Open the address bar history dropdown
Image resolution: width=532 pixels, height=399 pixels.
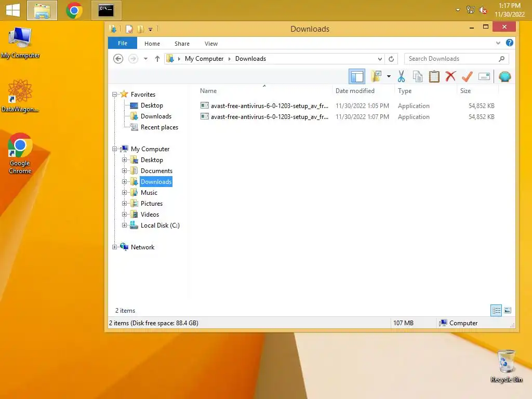coord(380,59)
